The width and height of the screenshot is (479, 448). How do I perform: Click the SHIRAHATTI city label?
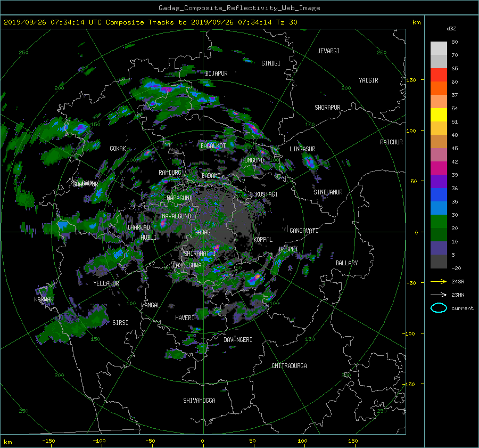tap(200, 253)
